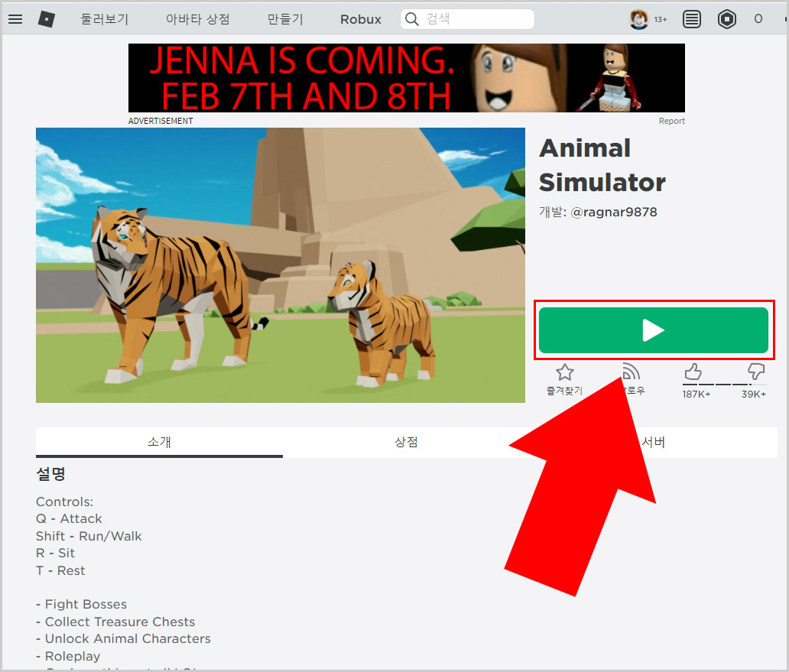Click the 즐겨찾기 label

(564, 391)
